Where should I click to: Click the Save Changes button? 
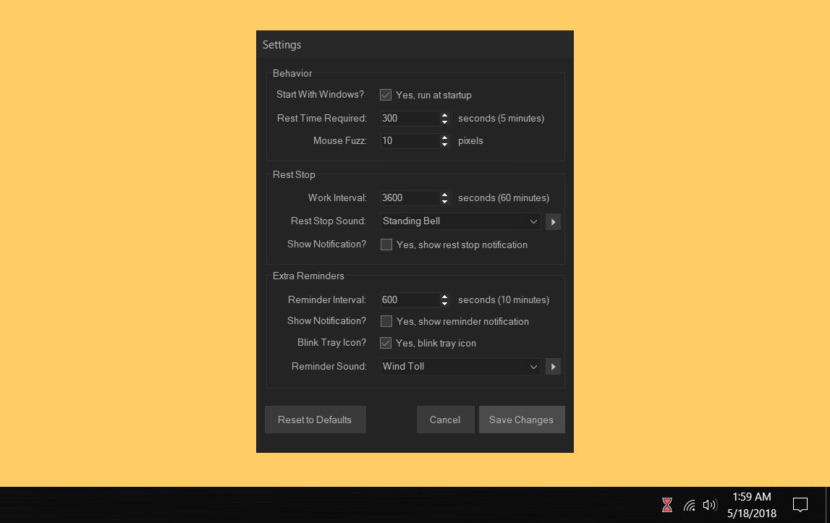521,420
